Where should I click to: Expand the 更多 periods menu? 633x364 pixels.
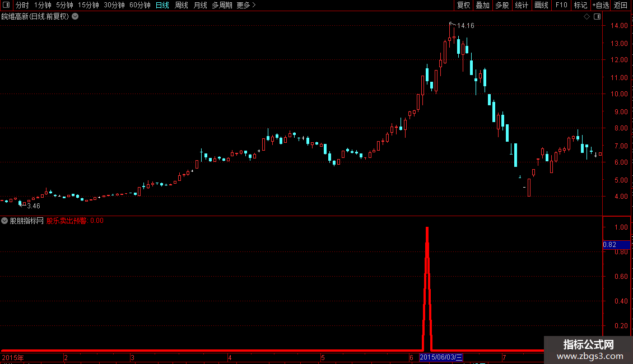(246, 5)
